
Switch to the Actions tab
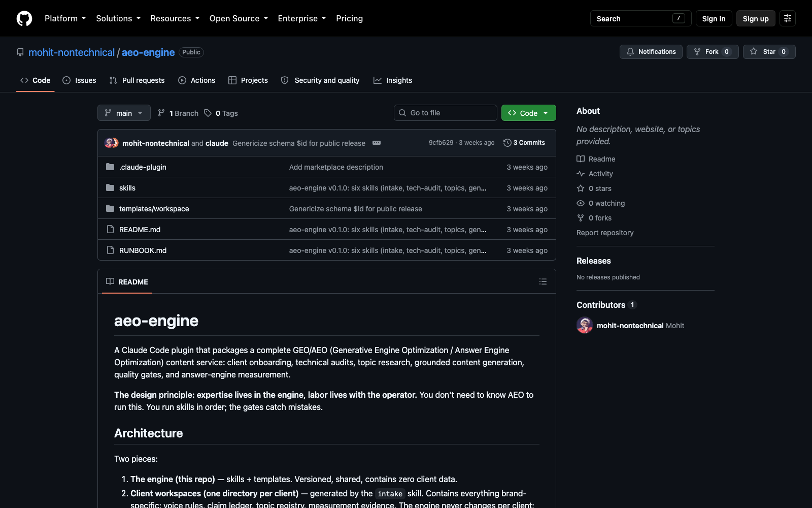(x=197, y=80)
